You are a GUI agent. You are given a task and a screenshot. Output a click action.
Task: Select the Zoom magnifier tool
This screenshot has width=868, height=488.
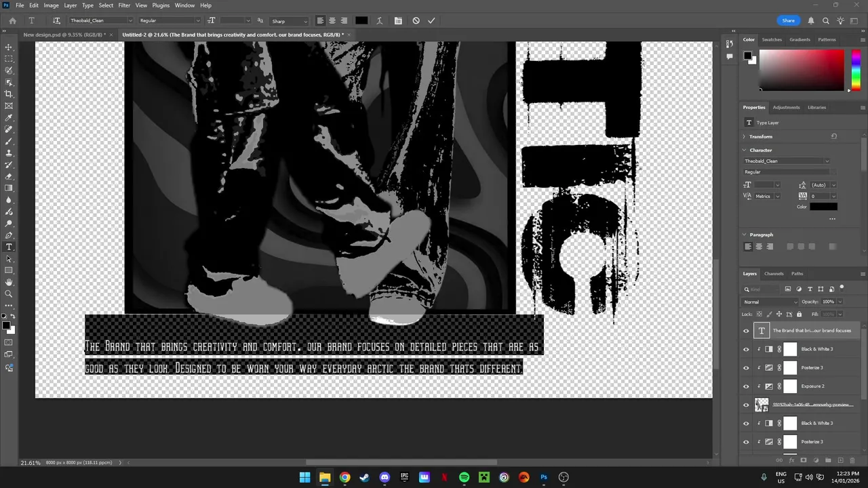pos(9,293)
